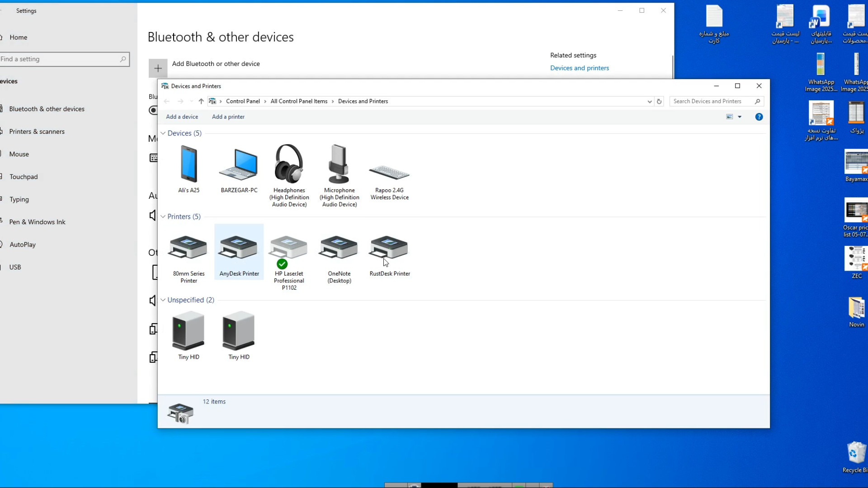Screen dimensions: 868x488
Task: Collapse the Devices (5) group
Action: [163, 133]
